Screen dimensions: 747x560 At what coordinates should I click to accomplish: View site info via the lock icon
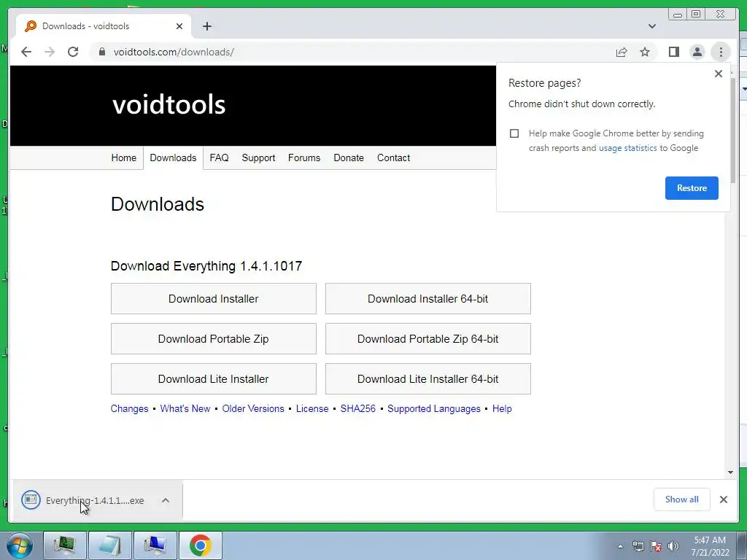pyautogui.click(x=101, y=52)
